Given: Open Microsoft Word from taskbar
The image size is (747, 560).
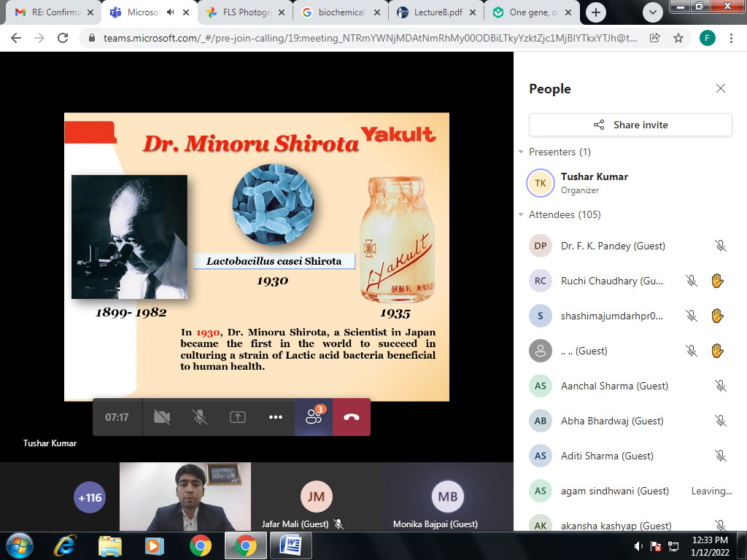Looking at the screenshot, I should tap(290, 545).
